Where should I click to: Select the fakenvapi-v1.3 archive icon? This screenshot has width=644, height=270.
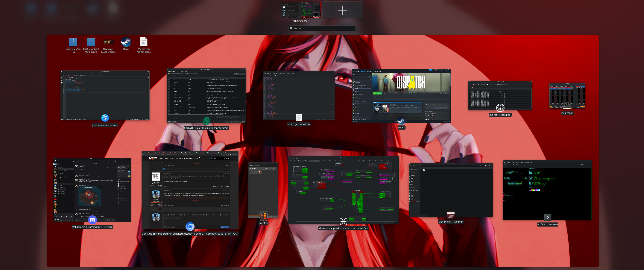73,42
